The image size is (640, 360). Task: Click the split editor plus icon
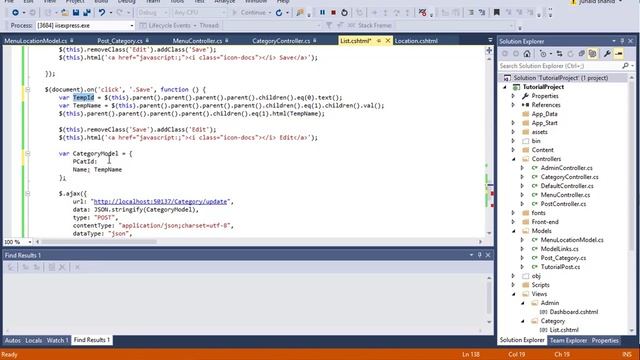click(x=489, y=50)
